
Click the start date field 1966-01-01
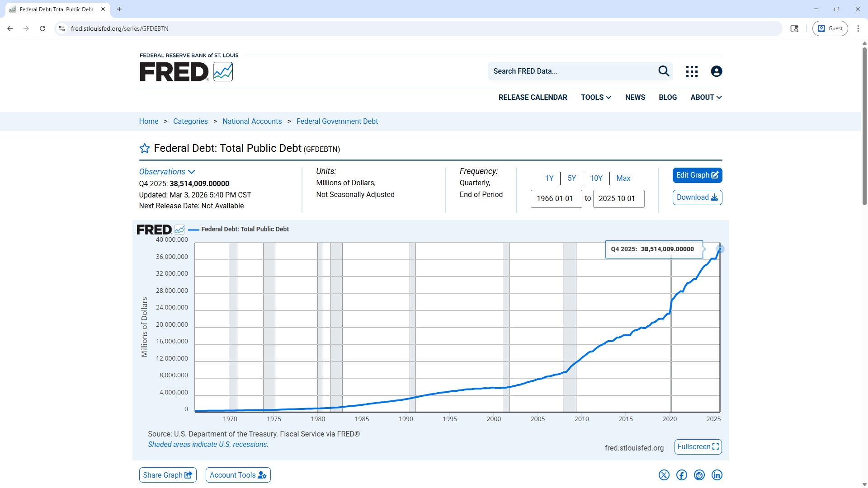(x=556, y=198)
